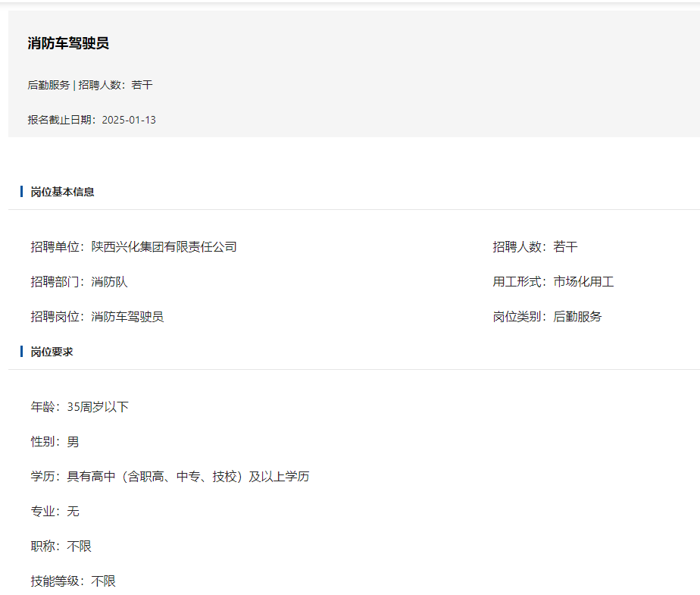Click the 用工形式 市场化用工 field
The height and width of the screenshot is (595, 700).
click(x=553, y=282)
